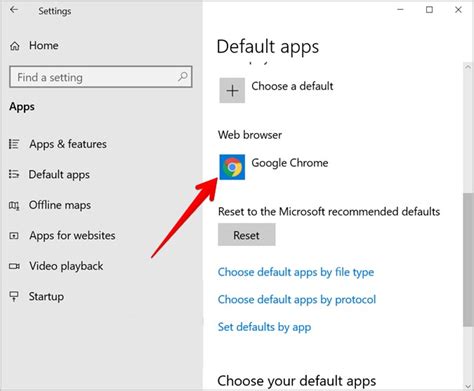Click the Web browser heading text
This screenshot has width=474, height=391.
(x=250, y=135)
